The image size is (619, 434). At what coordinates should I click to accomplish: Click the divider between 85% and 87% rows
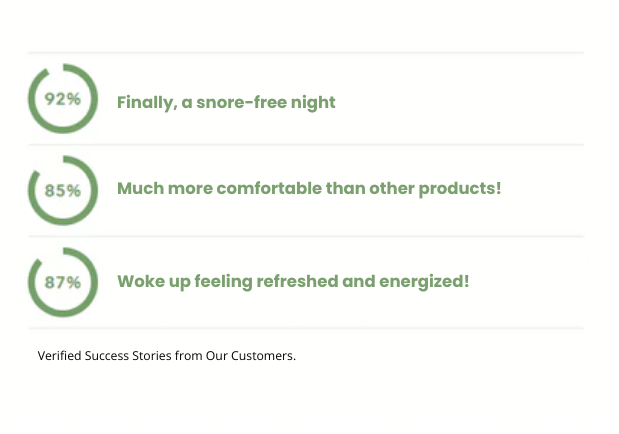306,237
